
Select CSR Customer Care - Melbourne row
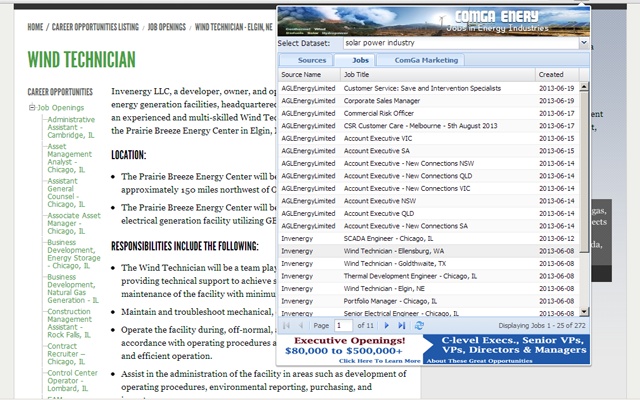[x=429, y=126]
